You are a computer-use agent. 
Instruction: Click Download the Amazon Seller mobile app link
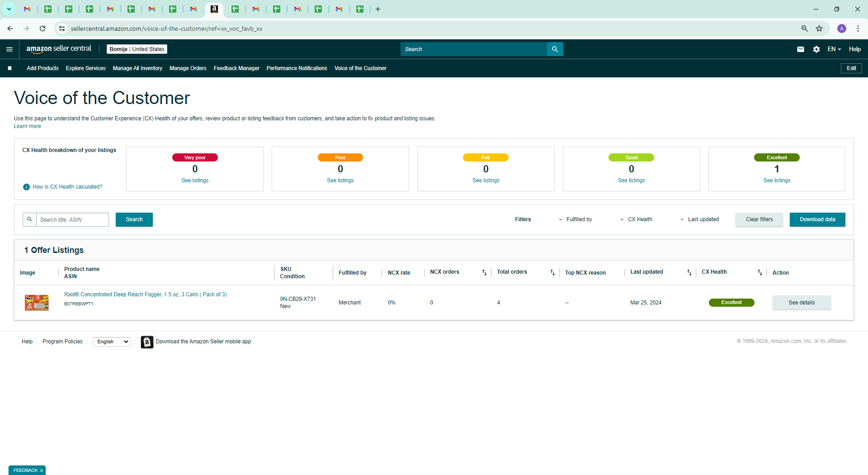pos(203,342)
